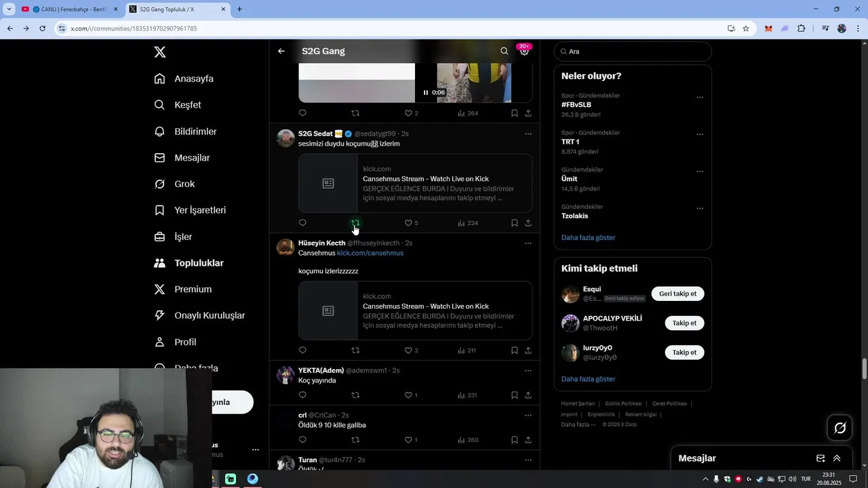Open search within S2G Gang community

504,51
